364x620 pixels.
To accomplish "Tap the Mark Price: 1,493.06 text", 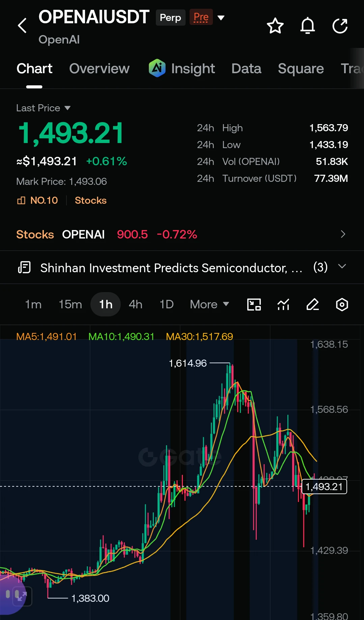I will 61,181.
